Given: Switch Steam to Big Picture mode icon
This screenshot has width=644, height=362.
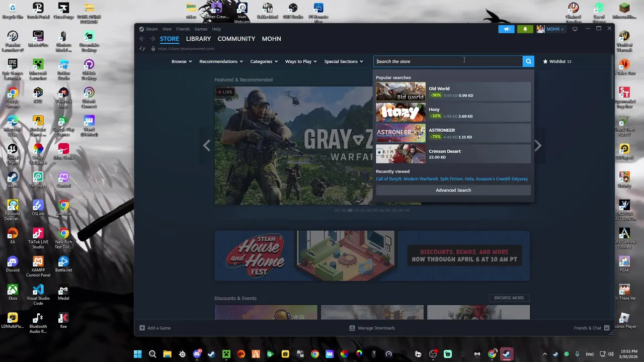Looking at the screenshot, I should [x=575, y=29].
